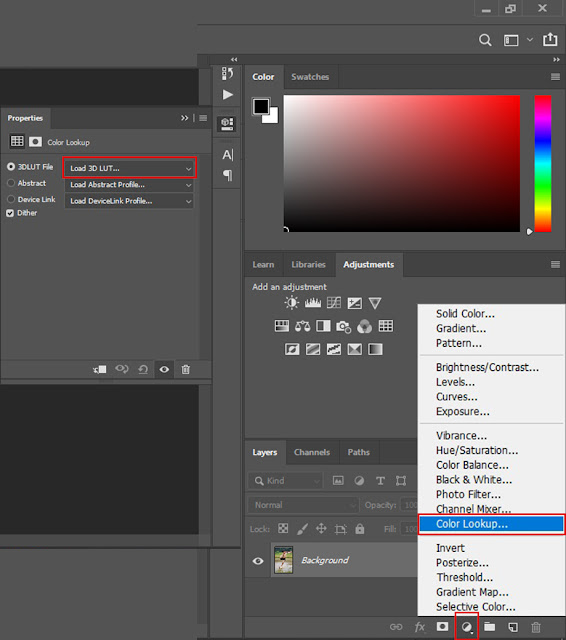The height and width of the screenshot is (640, 566).
Task: Open the Load 3D LUT dropdown
Action: [x=130, y=168]
